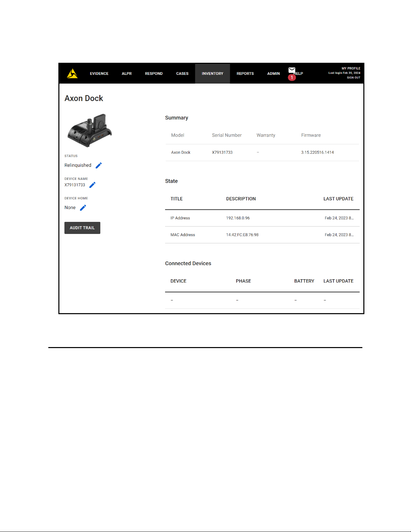Select the Inventory tab
The width and height of the screenshot is (411, 532).
(212, 74)
